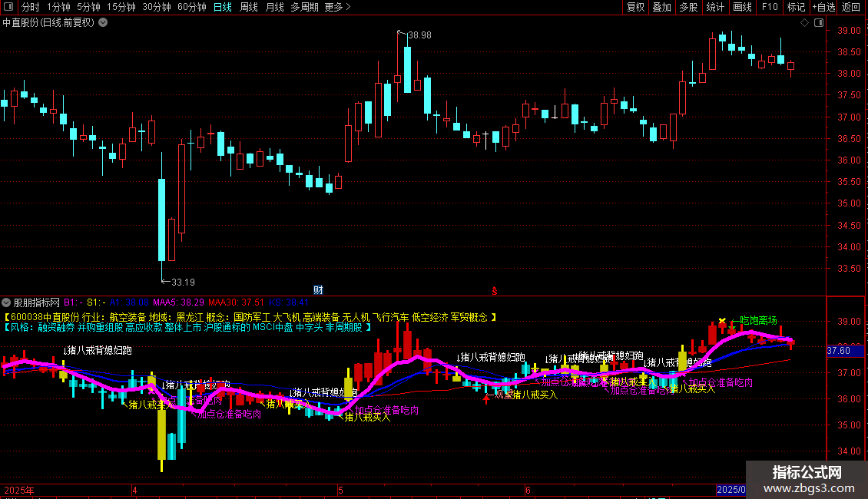
Task: Click the diamond icon above the price axis
Action: click(x=804, y=23)
